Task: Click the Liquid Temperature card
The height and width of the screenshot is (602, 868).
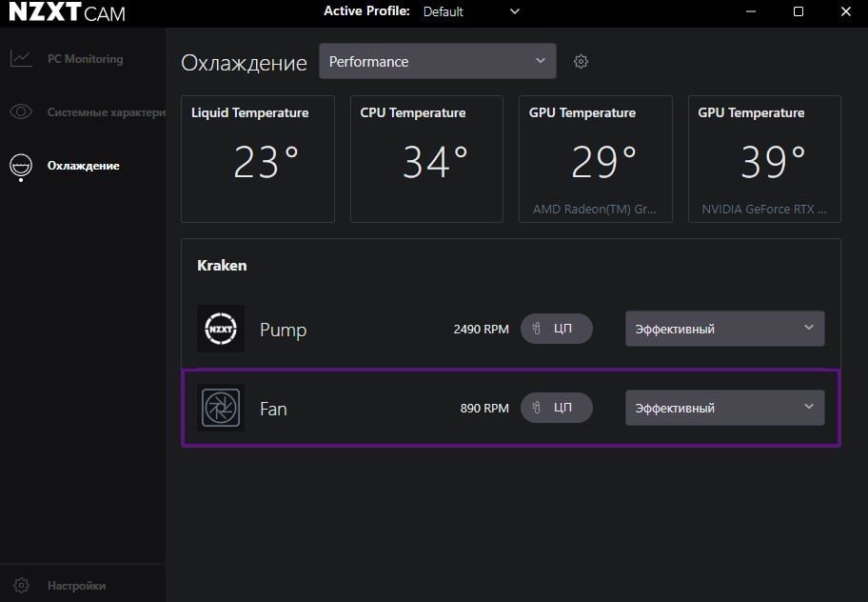Action: [x=257, y=159]
